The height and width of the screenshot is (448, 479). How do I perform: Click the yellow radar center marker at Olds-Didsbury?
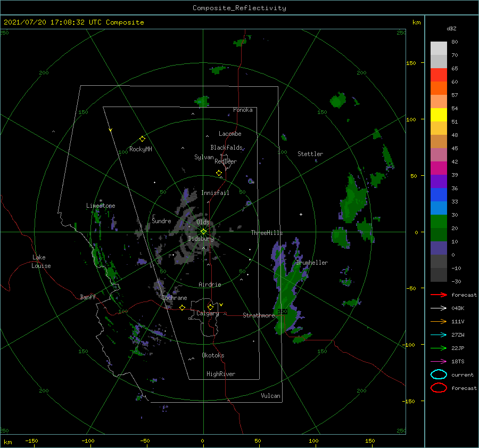point(203,232)
